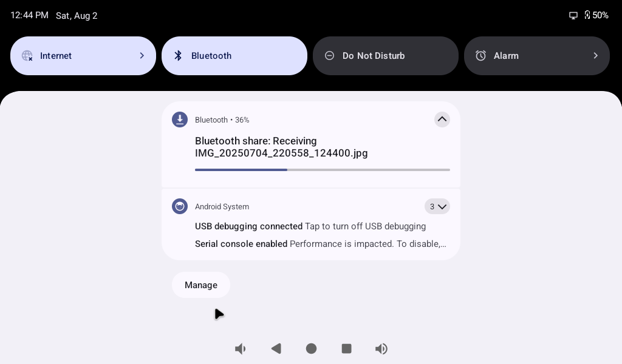Viewport: 622px width, 364px height.
Task: Click the Bluetooth symbol icon in tile
Action: click(178, 56)
